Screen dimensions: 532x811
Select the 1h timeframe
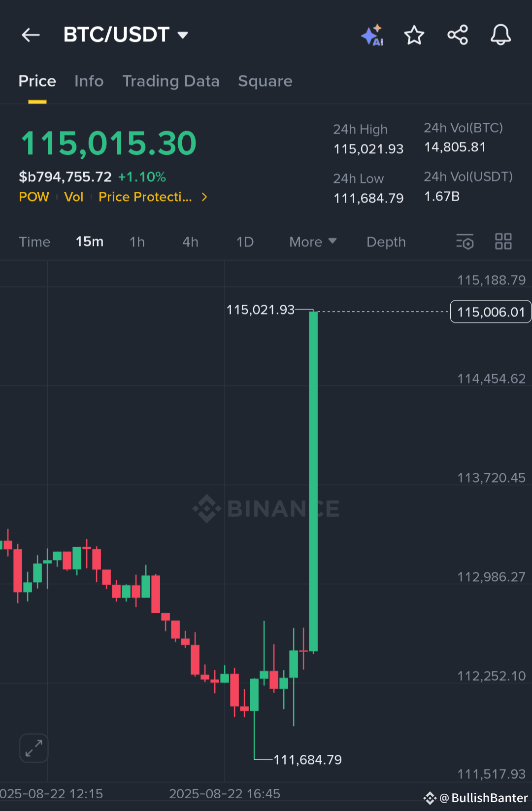[137, 242]
